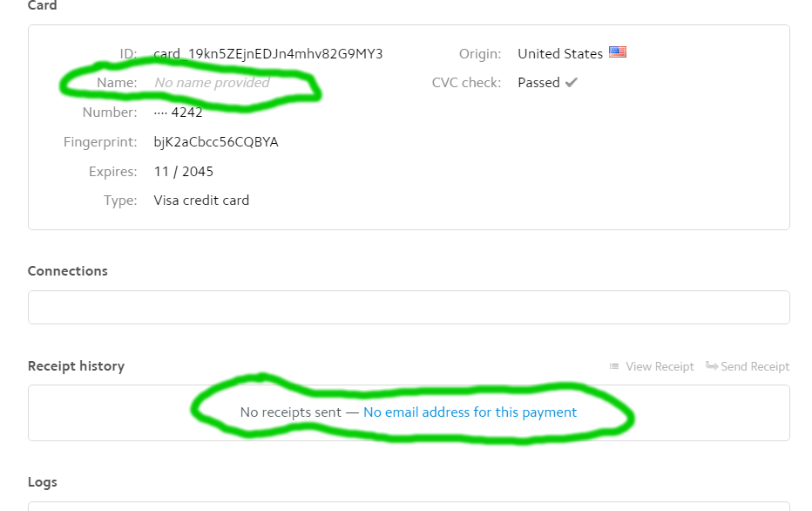This screenshot has width=812, height=511.
Task: Click the 'No receipts sent' text
Action: tap(290, 412)
